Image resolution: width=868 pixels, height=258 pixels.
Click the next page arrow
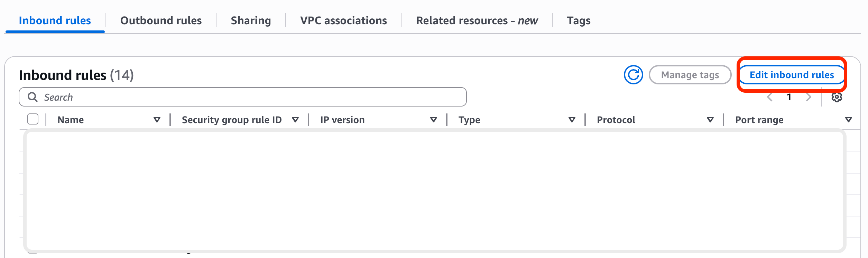click(809, 97)
